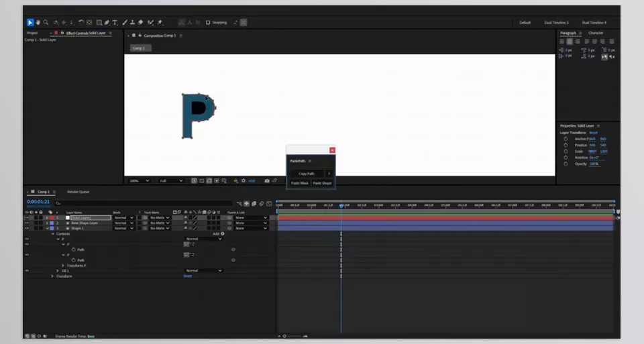Click the Opacity stopwatch in Properties panel
644x344 pixels.
pyautogui.click(x=566, y=164)
